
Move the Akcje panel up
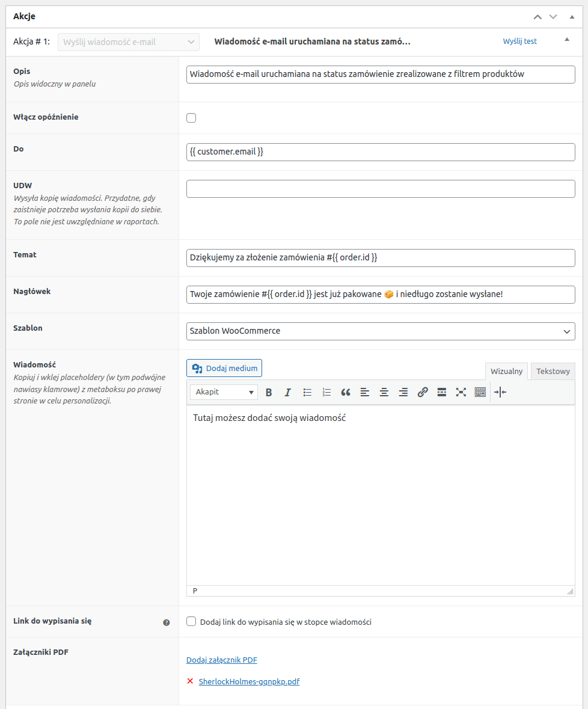537,17
